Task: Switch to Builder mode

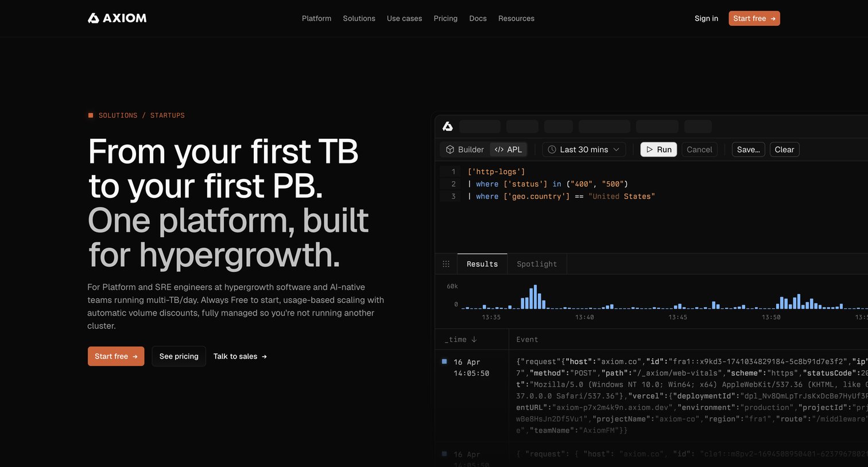Action: [x=465, y=150]
